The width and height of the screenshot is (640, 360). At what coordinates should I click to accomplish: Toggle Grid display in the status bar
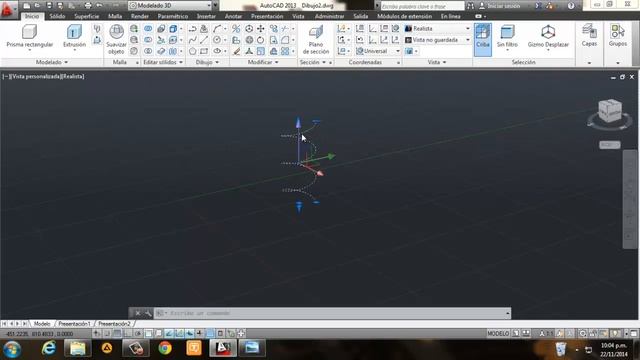click(x=117, y=333)
